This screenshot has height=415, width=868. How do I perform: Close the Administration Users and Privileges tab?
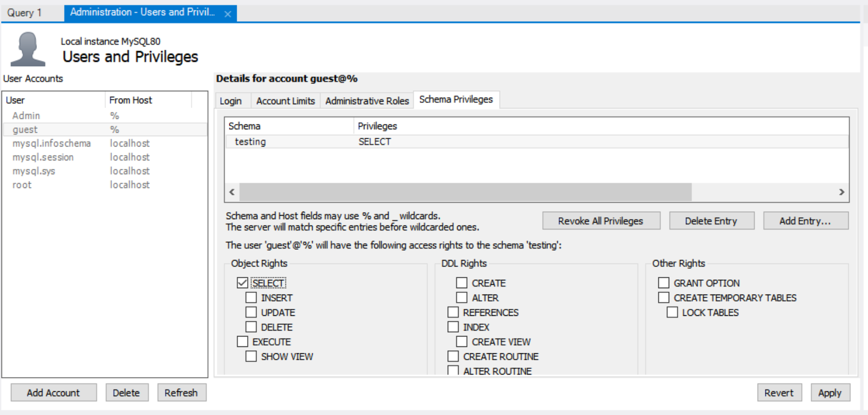227,14
